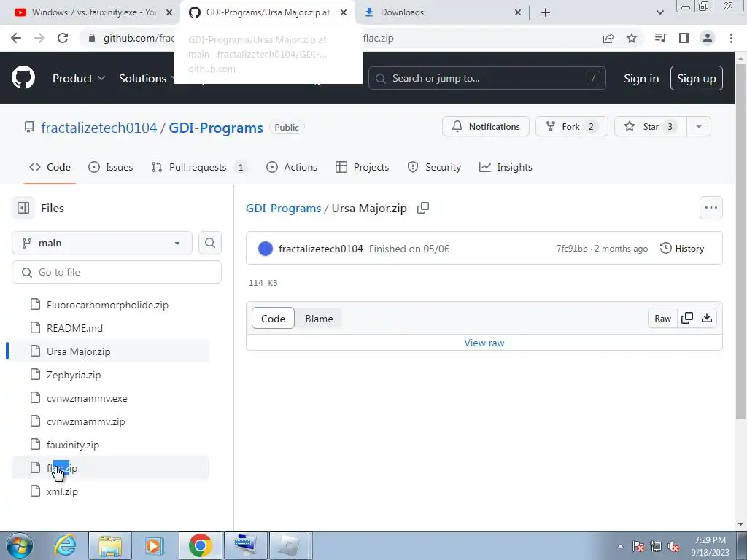Reload the page with the refresh icon
747x560 pixels.
(x=63, y=38)
